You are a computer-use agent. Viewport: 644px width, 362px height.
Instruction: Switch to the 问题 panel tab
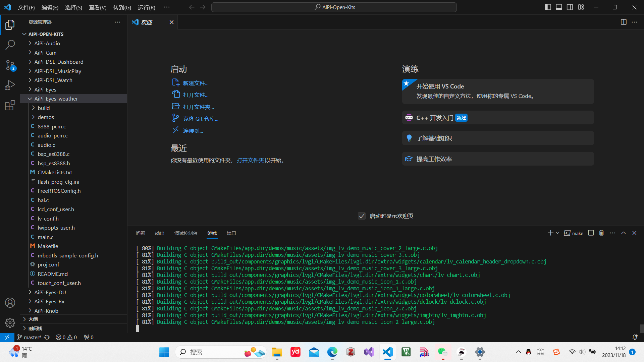(x=141, y=233)
